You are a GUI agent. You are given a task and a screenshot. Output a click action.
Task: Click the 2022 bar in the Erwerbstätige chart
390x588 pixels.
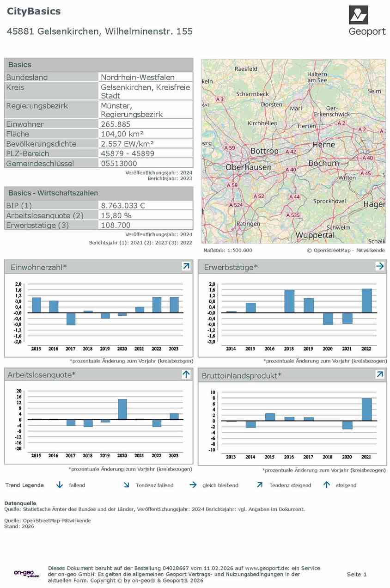click(366, 300)
